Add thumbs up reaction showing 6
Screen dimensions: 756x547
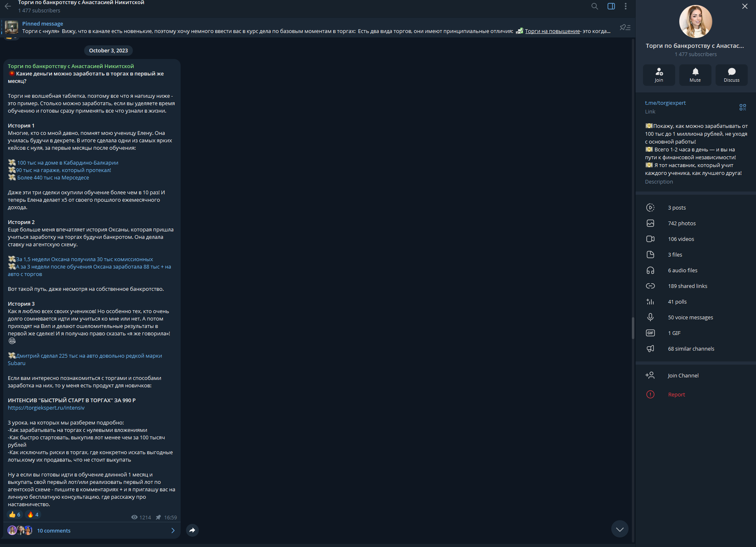click(x=15, y=514)
